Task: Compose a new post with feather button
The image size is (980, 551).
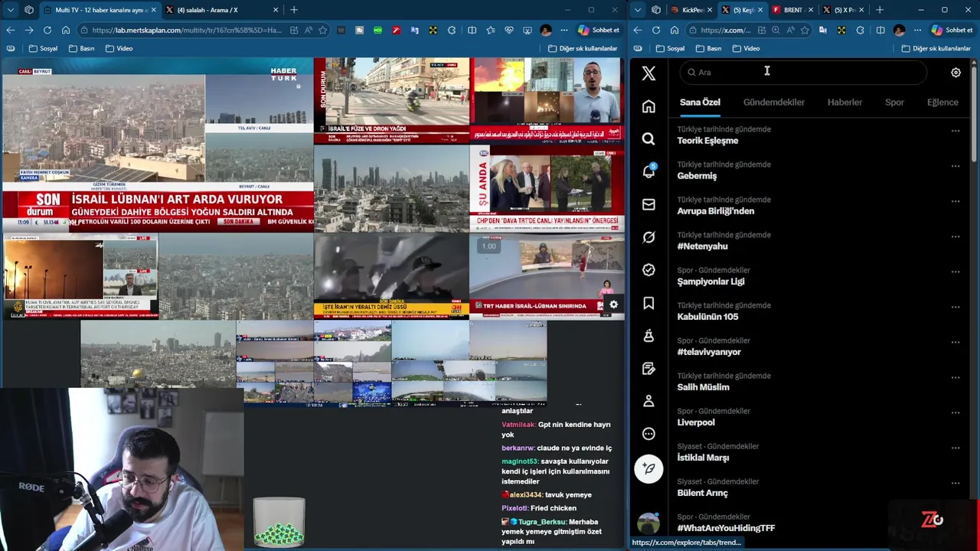Action: [648, 468]
